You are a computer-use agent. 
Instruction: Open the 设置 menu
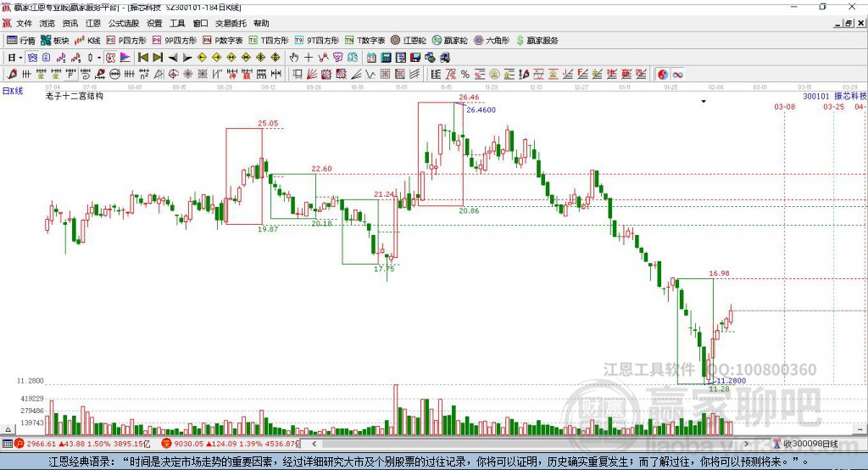tap(154, 23)
